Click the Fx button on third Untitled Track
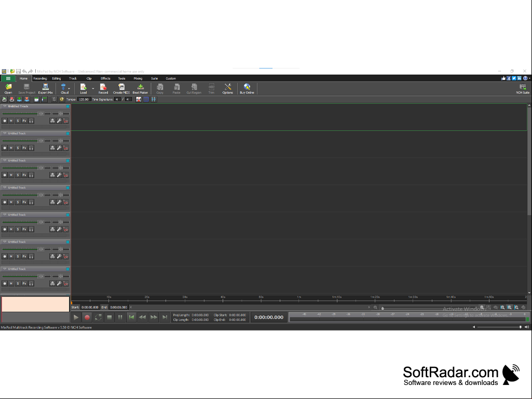The height and width of the screenshot is (399, 532). [x=24, y=175]
